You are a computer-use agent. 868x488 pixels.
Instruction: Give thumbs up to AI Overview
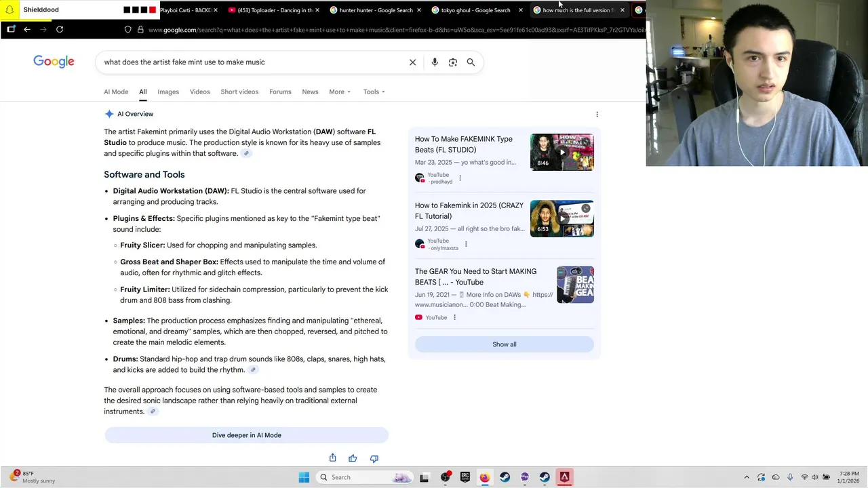click(353, 458)
